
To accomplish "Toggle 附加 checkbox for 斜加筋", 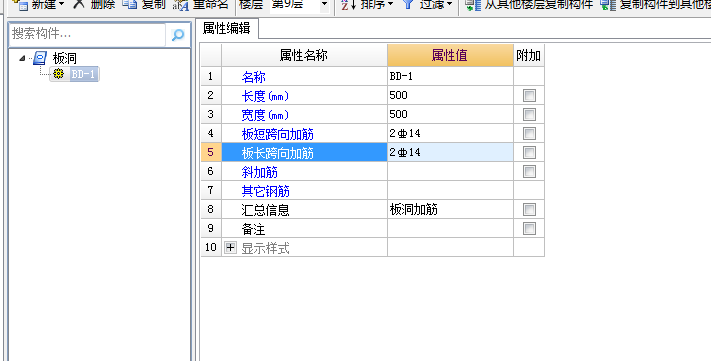I will 529,171.
